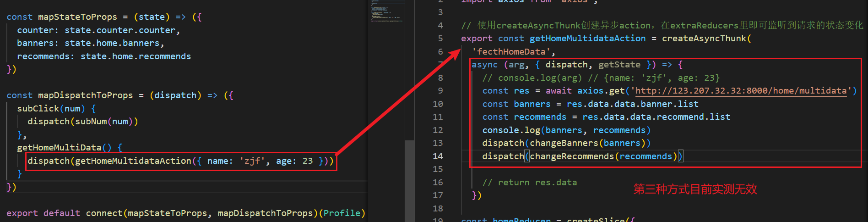Click 'changeRecommends' in dispatch on line 14

click(572, 156)
